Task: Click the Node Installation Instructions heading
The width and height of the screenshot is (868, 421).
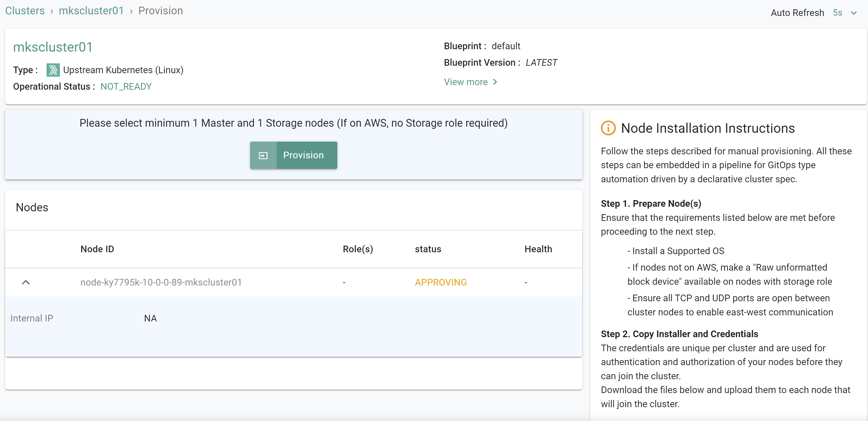Action: pyautogui.click(x=708, y=128)
